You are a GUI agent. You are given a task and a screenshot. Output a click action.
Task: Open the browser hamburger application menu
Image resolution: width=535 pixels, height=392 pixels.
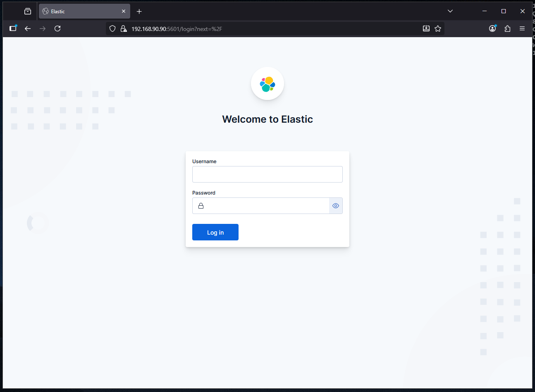click(x=522, y=29)
